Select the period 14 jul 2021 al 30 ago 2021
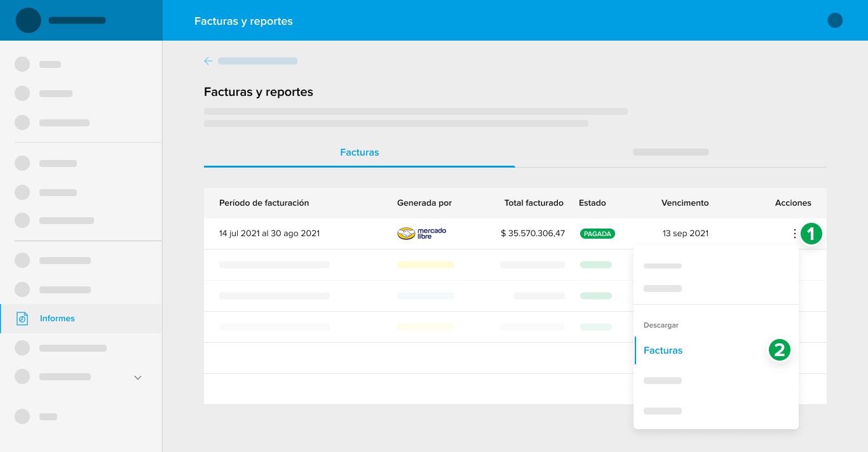The height and width of the screenshot is (452, 868). tap(269, 234)
